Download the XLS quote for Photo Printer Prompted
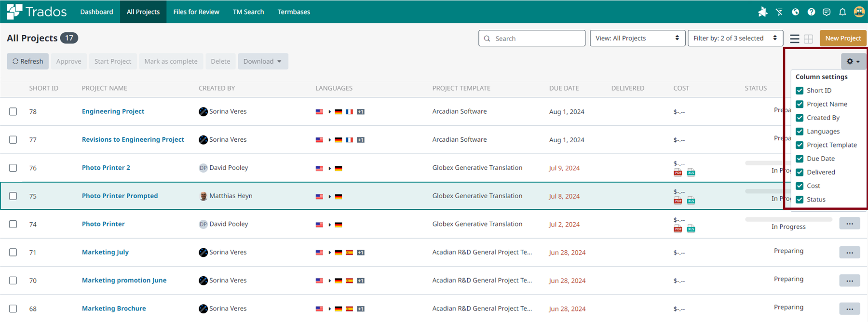 691,201
